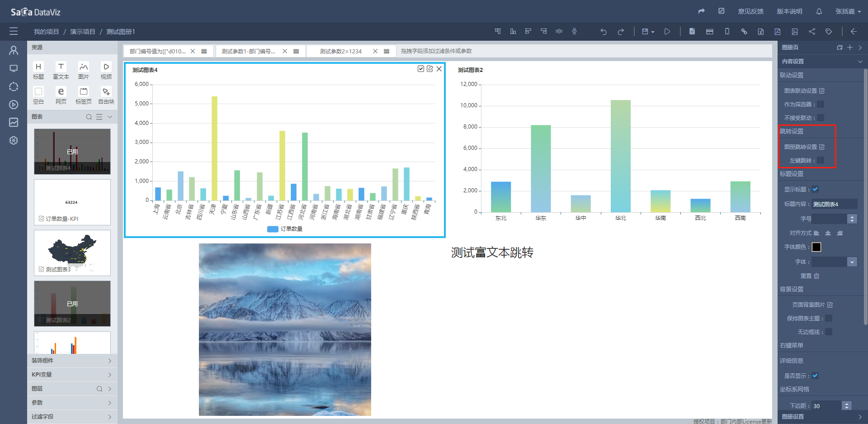This screenshot has height=424, width=868.
Task: Open the notifications bell
Action: point(819,11)
